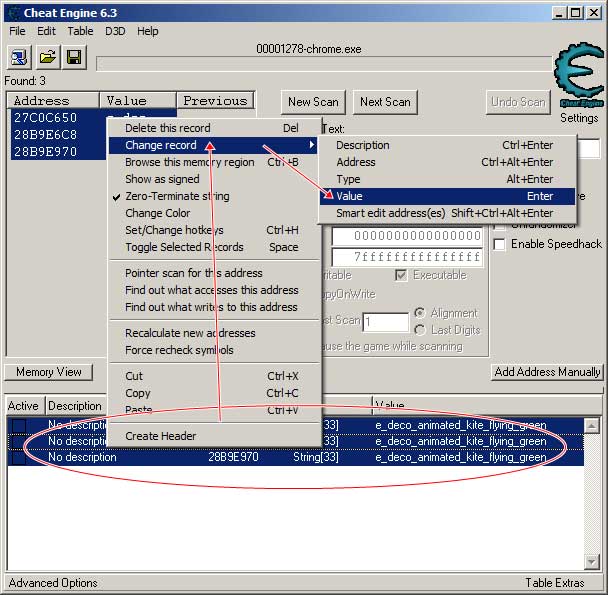Click the scan start address field 0000000000000000
This screenshot has height=595, width=608.
[407, 236]
